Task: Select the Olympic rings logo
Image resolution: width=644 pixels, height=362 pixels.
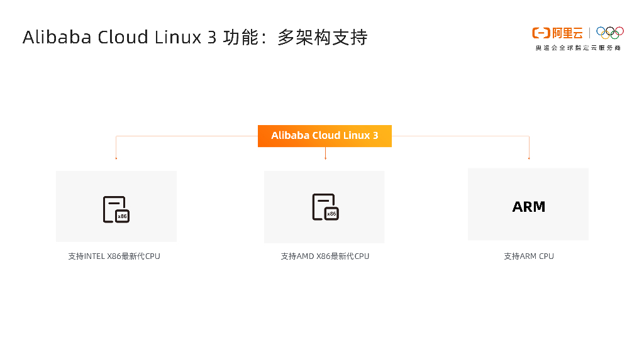Action: pos(609,32)
